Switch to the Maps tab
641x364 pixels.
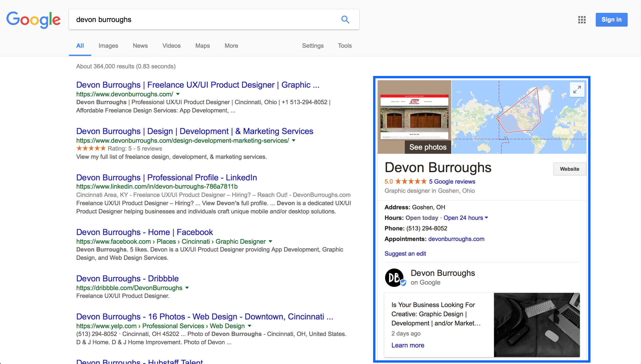coord(203,46)
